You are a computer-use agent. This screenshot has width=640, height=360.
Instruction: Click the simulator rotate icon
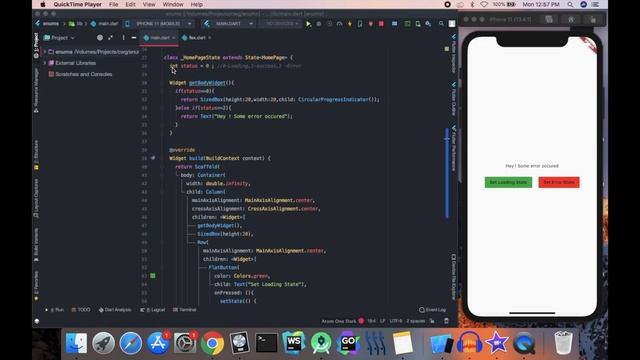point(593,19)
